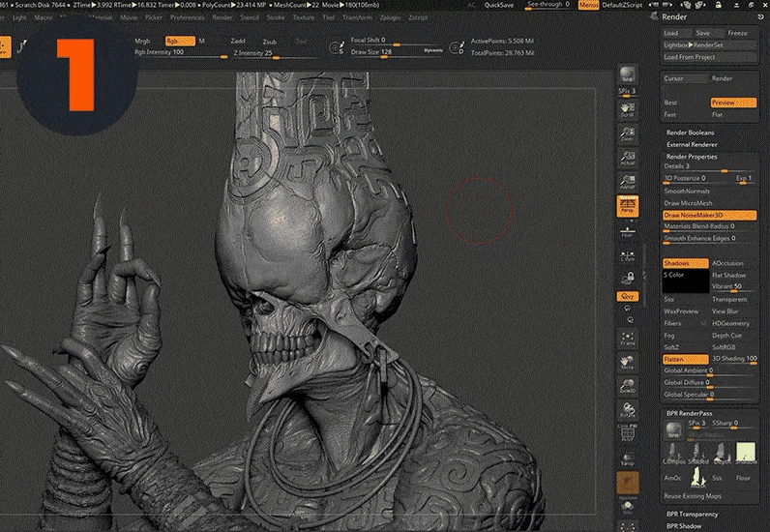Click the brown Ghost material icon
Screen dimensions: 770x532
628,483
